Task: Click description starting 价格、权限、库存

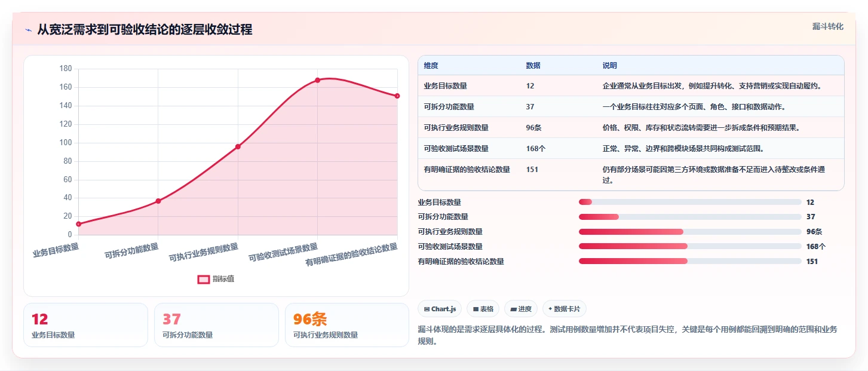Action: (701, 128)
